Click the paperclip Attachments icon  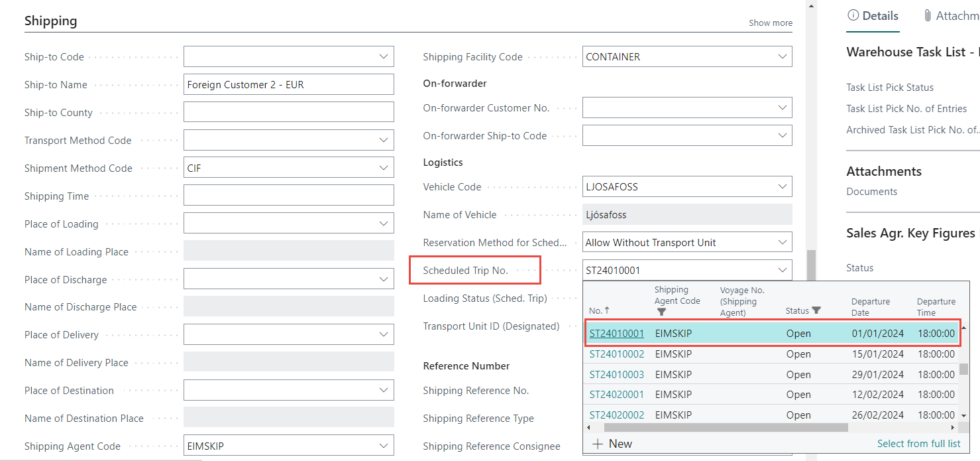[x=927, y=16]
